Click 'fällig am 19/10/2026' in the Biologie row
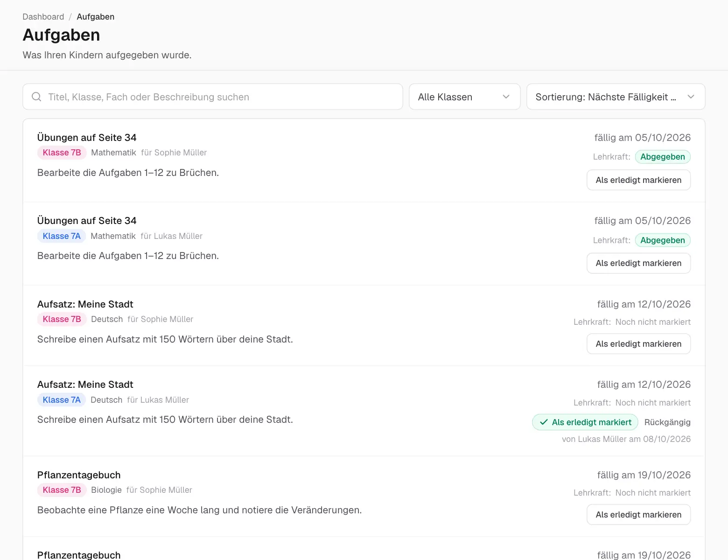Image resolution: width=728 pixels, height=560 pixels. tap(644, 475)
